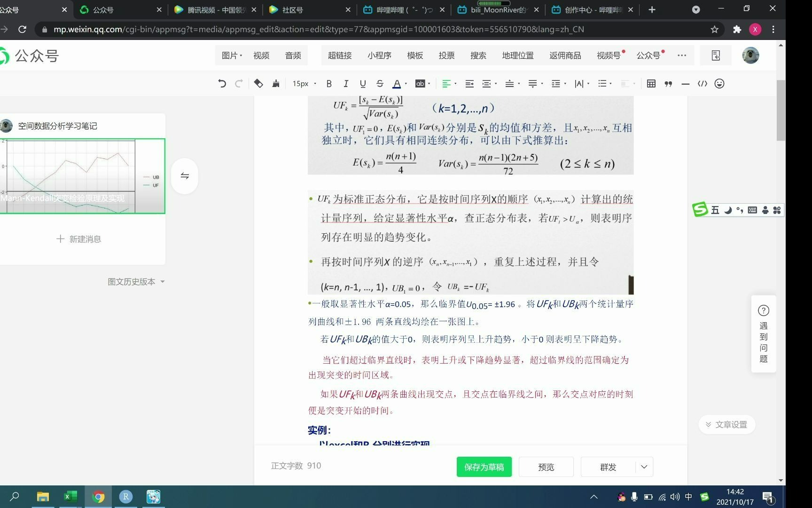
Task: Insert a video via 视频
Action: [261, 56]
